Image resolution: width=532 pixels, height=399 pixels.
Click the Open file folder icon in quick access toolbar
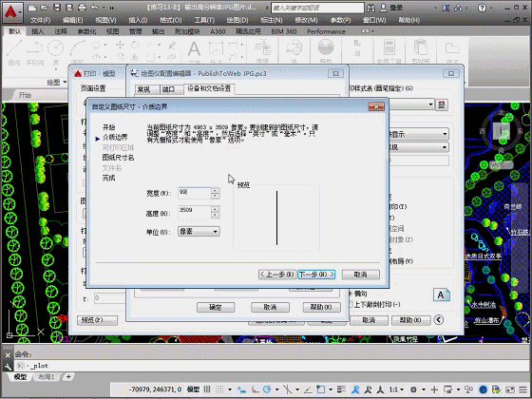(44, 8)
